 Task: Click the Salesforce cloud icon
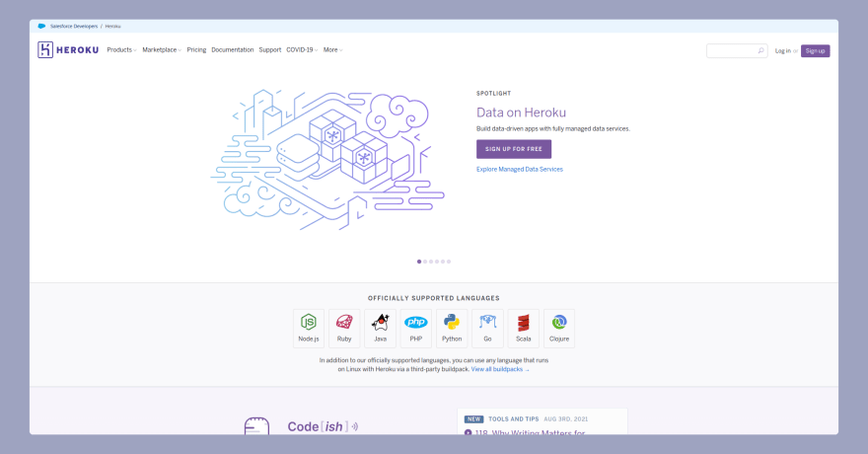point(41,26)
